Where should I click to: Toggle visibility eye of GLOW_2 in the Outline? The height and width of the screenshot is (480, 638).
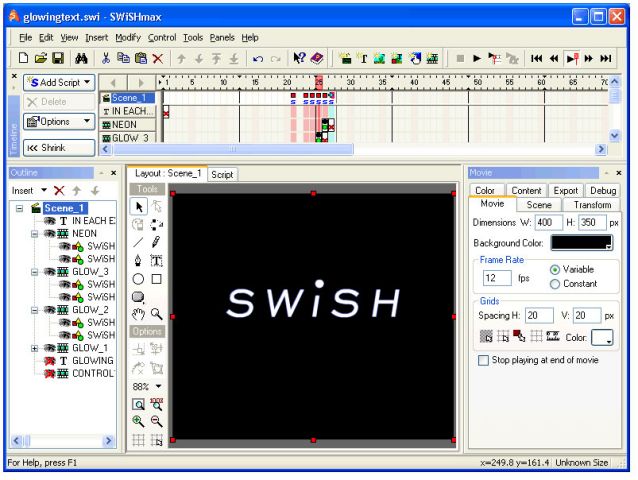[50, 310]
